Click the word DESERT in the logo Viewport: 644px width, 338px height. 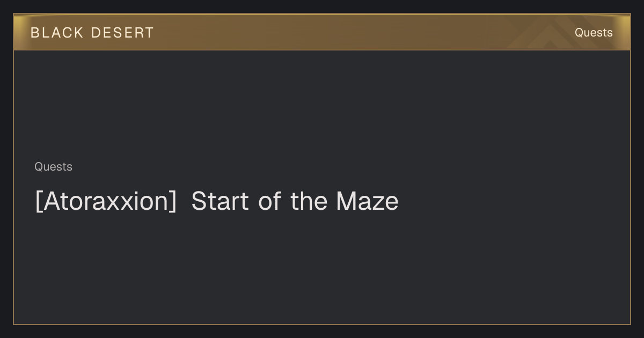(x=122, y=33)
